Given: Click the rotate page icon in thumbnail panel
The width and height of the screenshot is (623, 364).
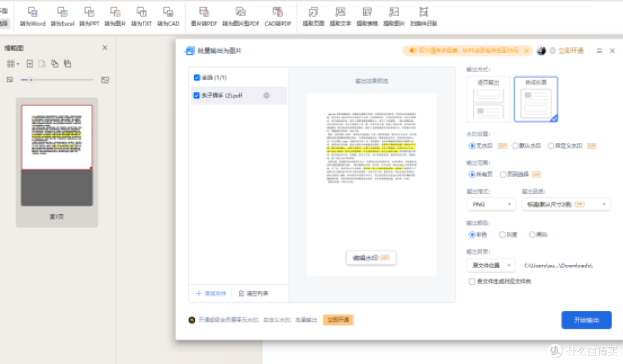Looking at the screenshot, I should tap(67, 63).
